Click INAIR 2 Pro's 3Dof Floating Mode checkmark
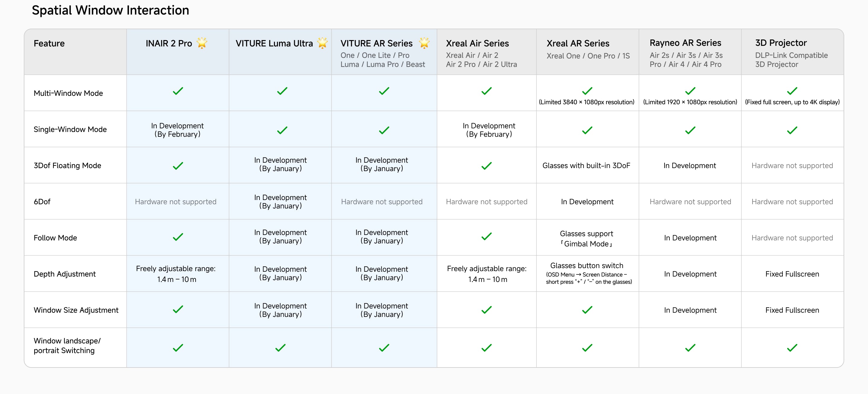Viewport: 868px width, 394px height. (178, 166)
